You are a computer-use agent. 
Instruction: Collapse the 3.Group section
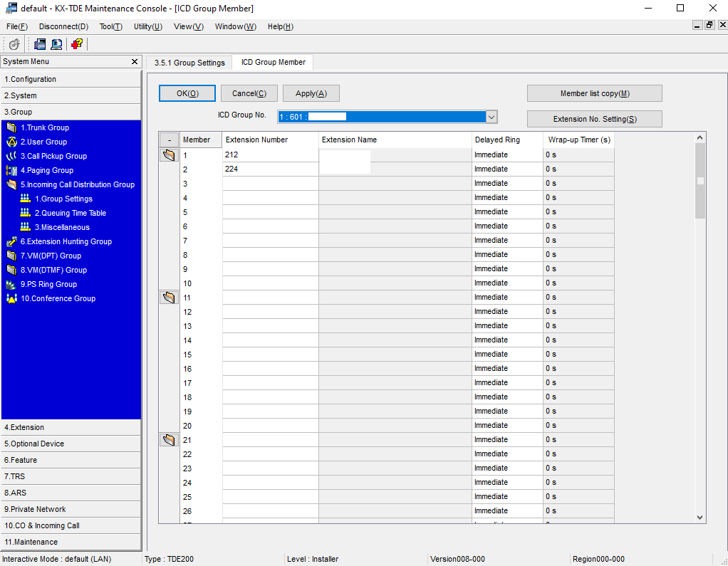(x=71, y=112)
